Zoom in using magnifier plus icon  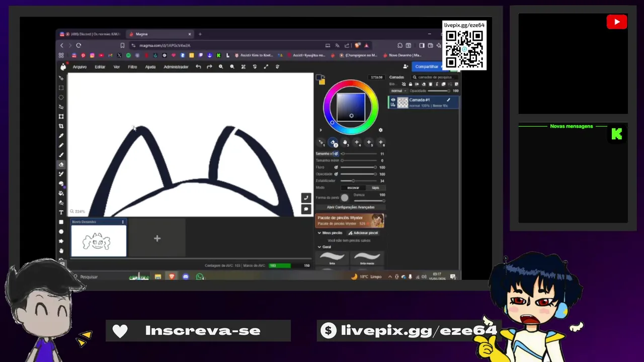220,66
